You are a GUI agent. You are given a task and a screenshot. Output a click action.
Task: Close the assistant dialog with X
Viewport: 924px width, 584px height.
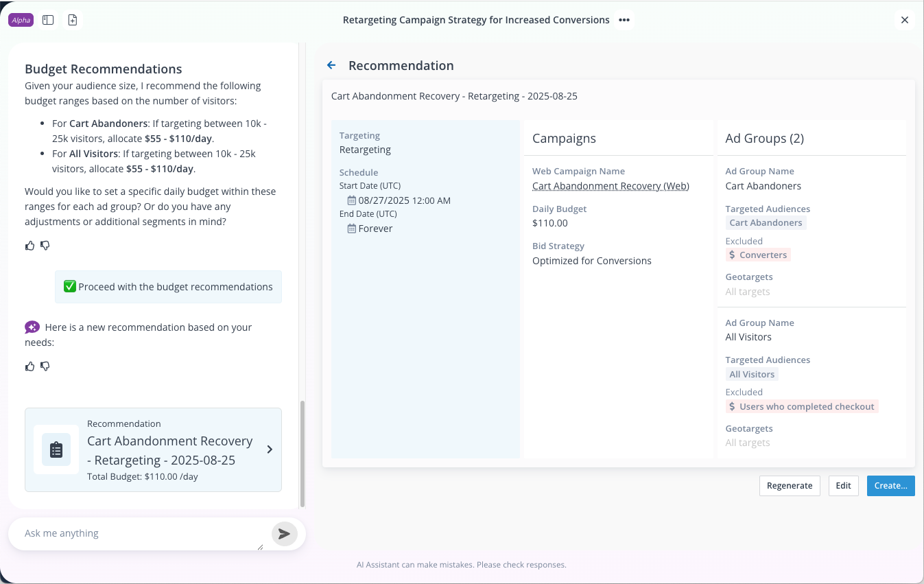904,20
